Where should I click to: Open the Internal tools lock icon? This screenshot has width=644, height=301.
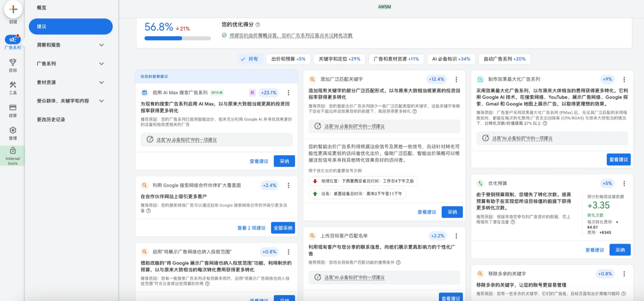pos(13,150)
